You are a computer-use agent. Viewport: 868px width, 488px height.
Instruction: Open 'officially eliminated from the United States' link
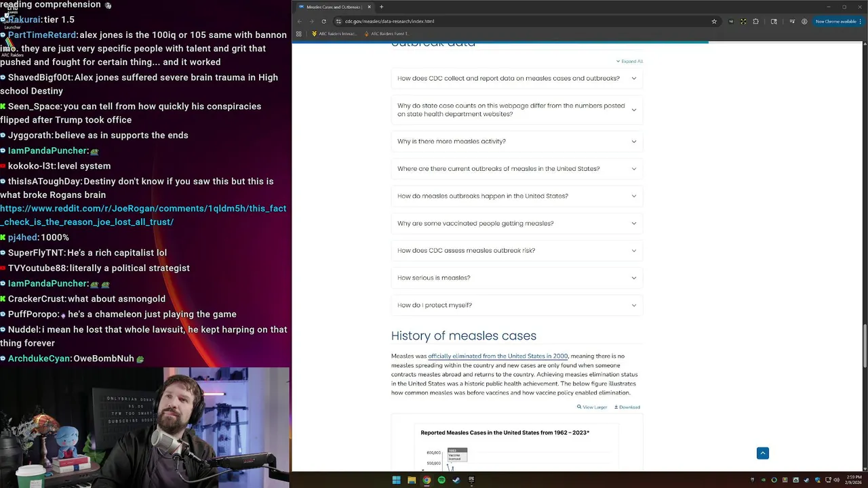[x=498, y=356]
